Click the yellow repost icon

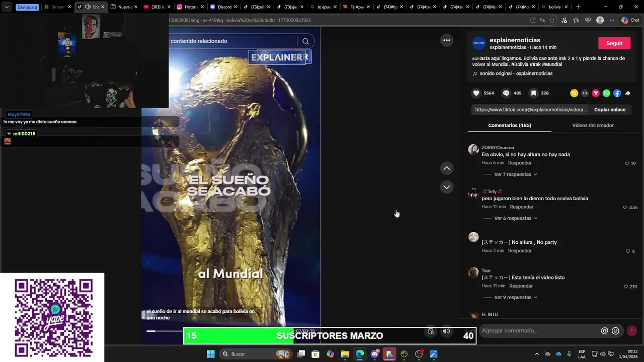574,93
